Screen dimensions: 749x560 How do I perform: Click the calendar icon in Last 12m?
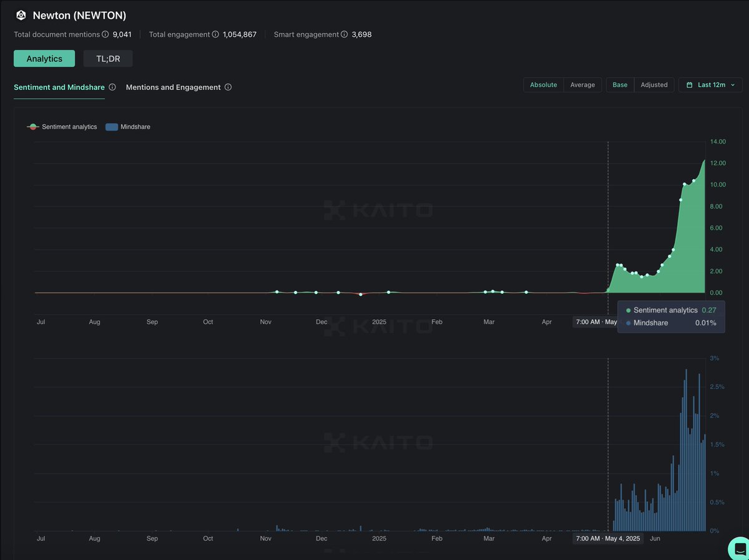690,85
